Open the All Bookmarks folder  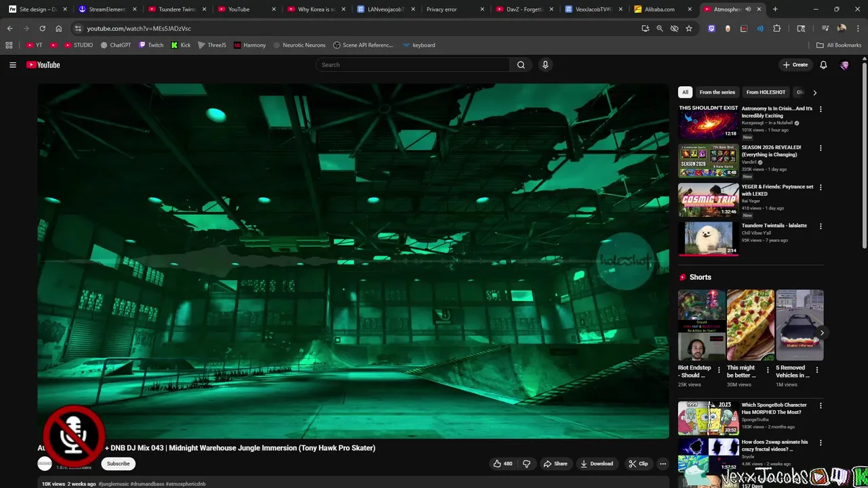tap(839, 45)
